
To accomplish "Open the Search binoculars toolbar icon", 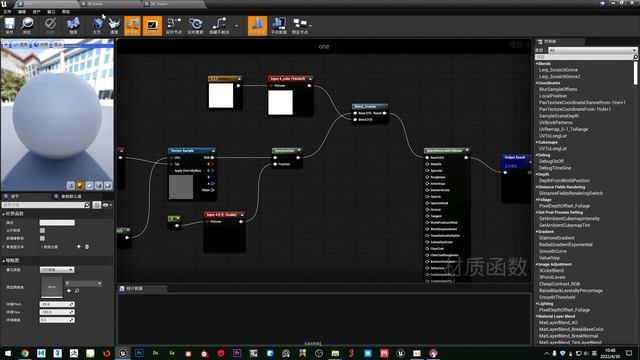I will point(73,25).
